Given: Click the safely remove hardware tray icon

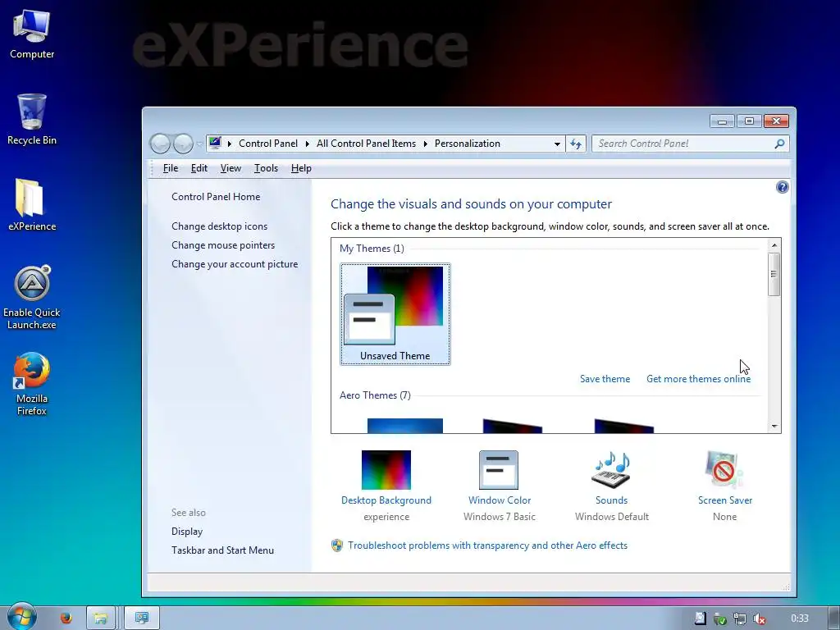Looking at the screenshot, I should point(720,619).
